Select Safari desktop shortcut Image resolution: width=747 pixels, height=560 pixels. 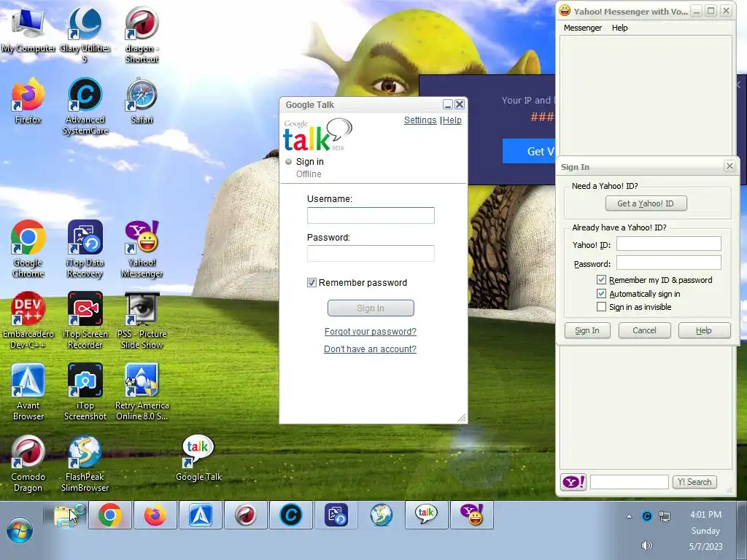[142, 101]
